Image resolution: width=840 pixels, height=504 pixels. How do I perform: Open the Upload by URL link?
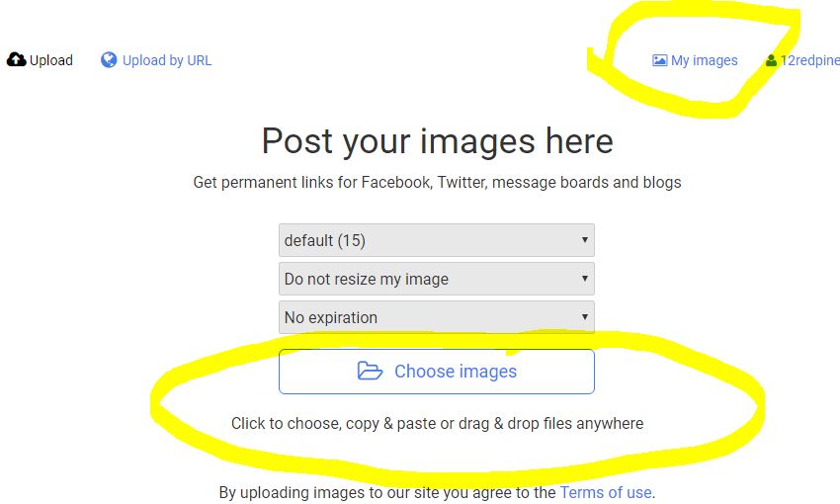[x=156, y=60]
